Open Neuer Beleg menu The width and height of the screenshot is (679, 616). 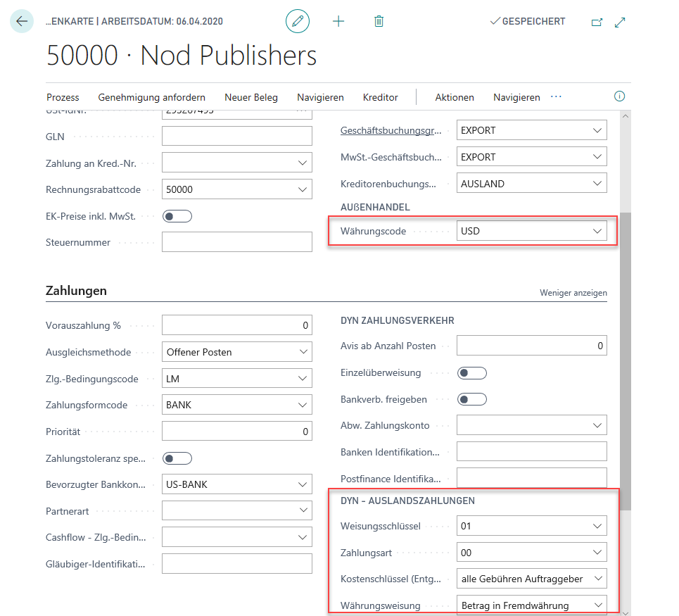(251, 97)
